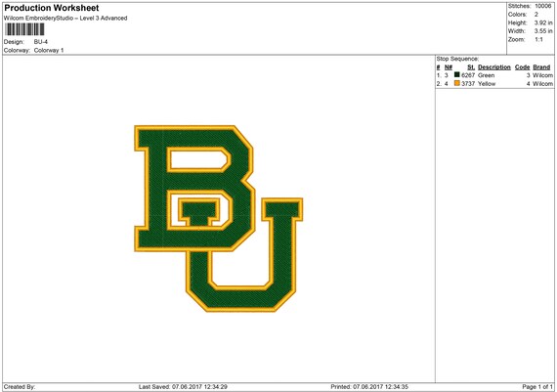
Task: Click the green thread color swatch
Action: coord(456,75)
